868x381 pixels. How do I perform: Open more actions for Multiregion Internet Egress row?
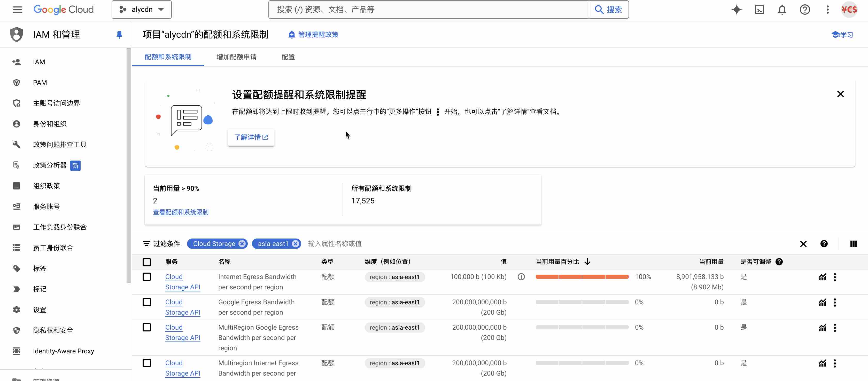coord(835,363)
